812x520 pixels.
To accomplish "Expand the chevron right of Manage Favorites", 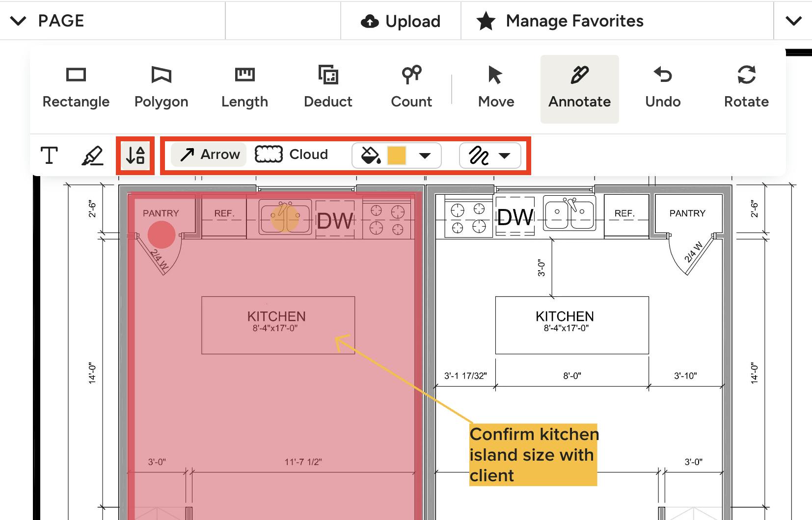I will pos(793,21).
